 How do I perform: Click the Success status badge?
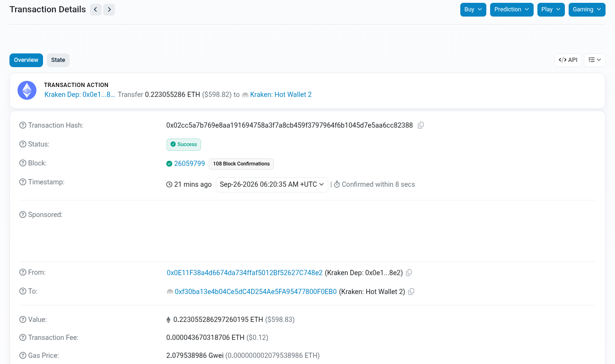184,144
